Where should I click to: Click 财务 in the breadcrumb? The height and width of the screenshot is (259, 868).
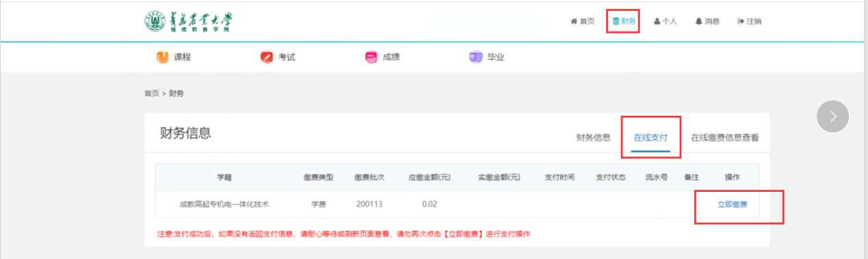click(x=176, y=93)
